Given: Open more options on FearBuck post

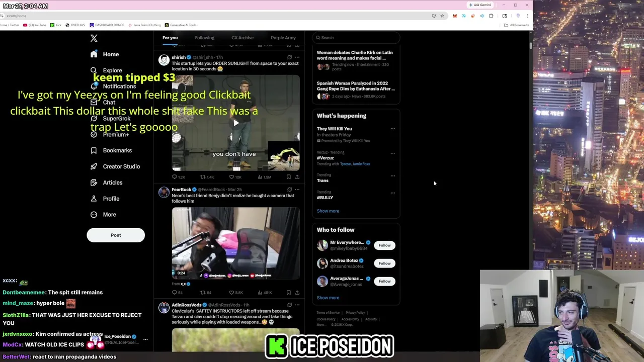Looking at the screenshot, I should pos(297,190).
